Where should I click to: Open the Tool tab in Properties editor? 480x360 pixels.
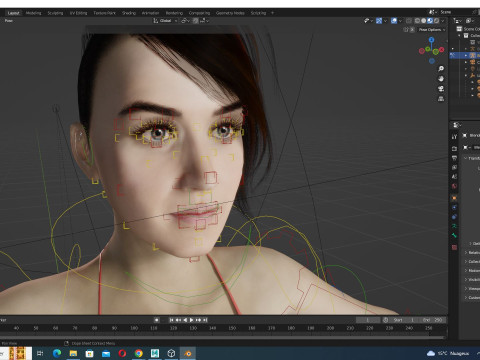click(x=454, y=137)
